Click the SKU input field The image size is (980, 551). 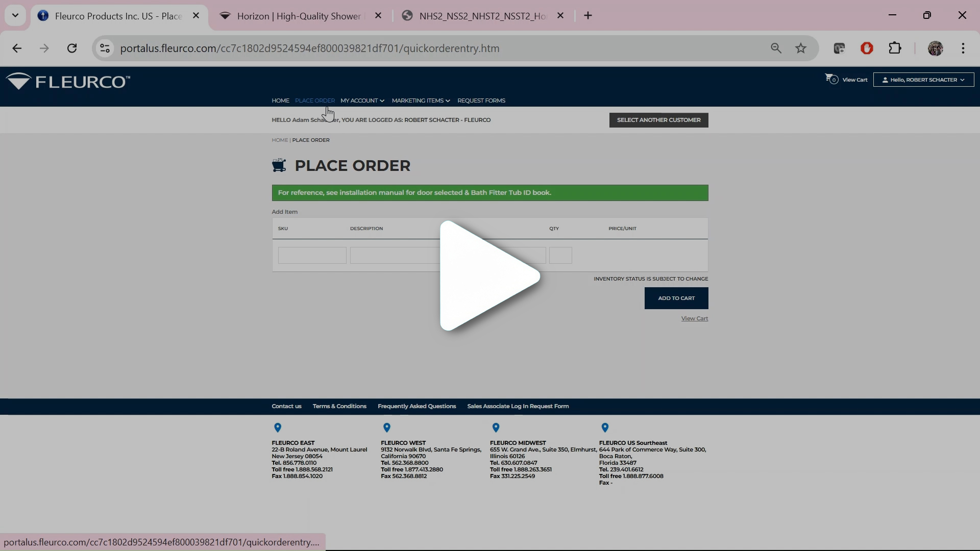[312, 255]
